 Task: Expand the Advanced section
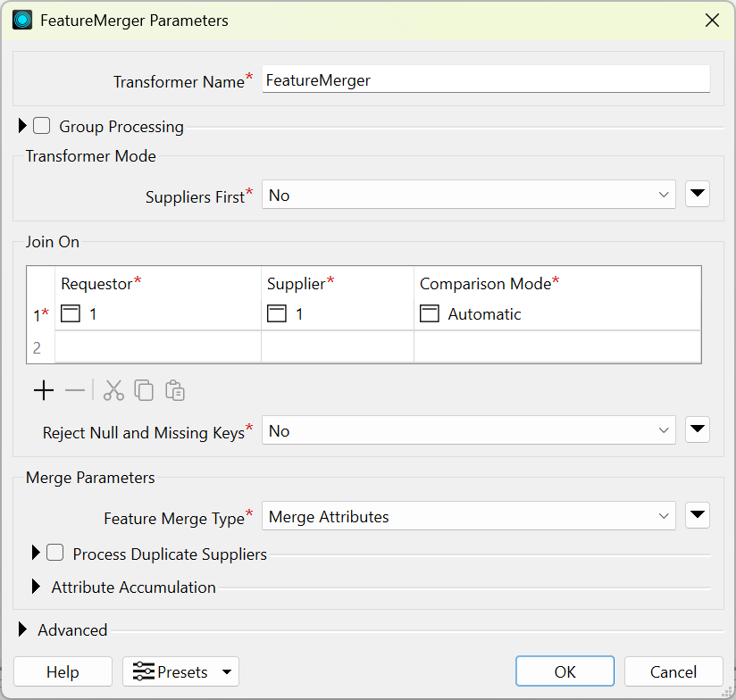point(22,629)
